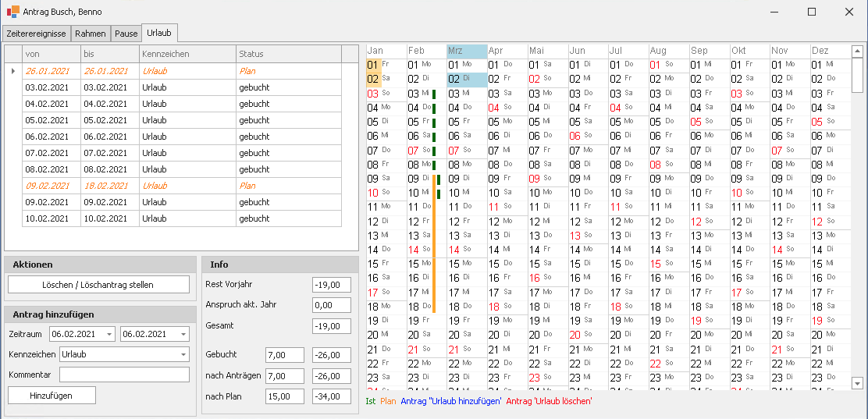
Task: Click the calendar scrollbar down arrow
Action: (857, 383)
